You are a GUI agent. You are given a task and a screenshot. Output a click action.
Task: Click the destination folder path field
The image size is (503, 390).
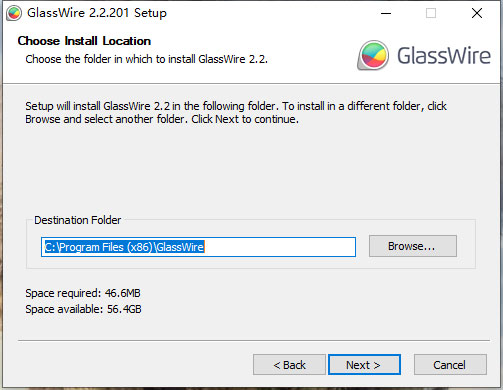point(198,247)
